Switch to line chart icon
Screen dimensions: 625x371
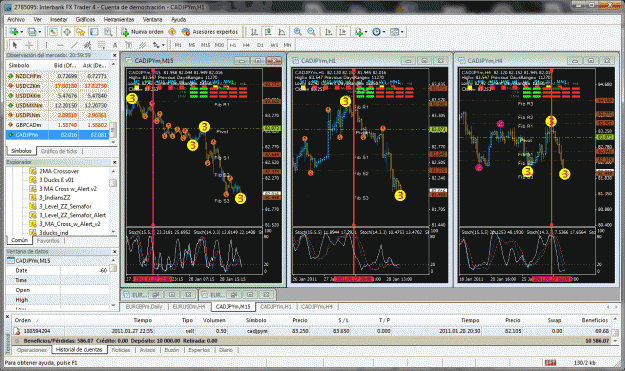coord(282,31)
